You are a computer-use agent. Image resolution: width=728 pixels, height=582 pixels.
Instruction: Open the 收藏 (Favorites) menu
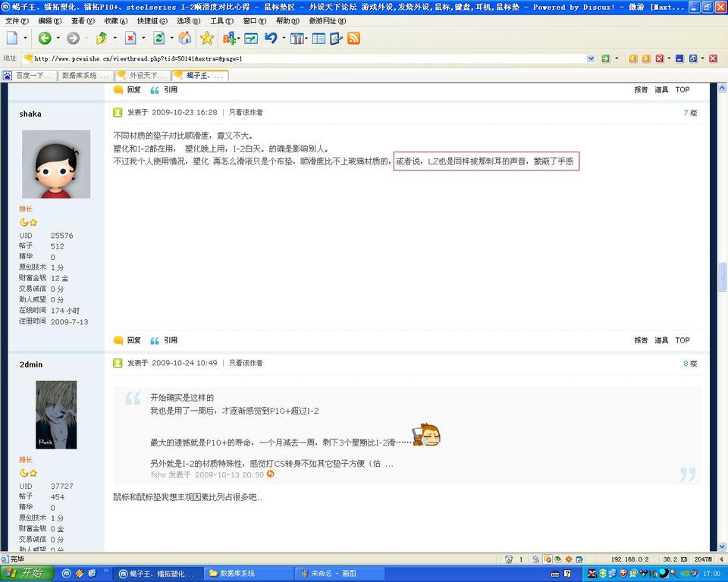pos(115,20)
